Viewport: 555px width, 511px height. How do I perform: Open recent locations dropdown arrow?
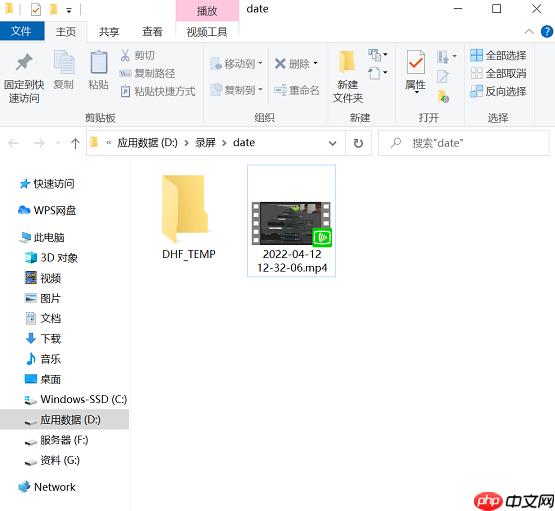(58, 143)
